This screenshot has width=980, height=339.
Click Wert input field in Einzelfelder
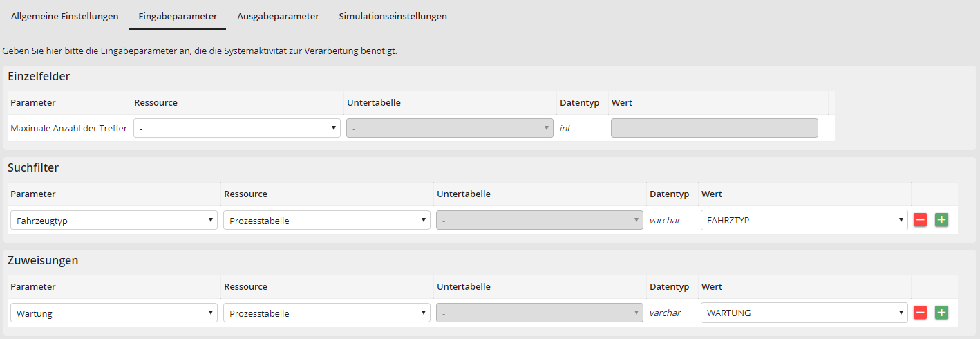pyautogui.click(x=714, y=128)
